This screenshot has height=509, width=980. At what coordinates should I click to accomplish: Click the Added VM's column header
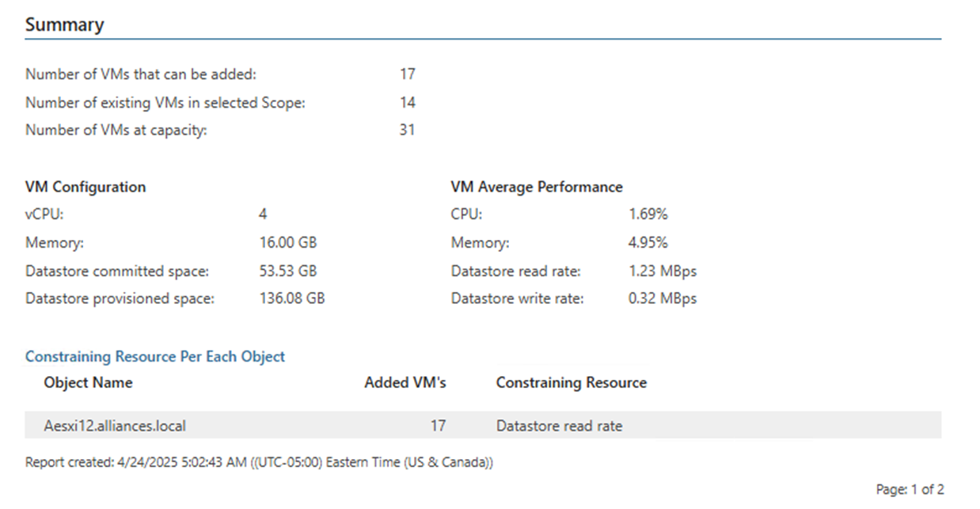pos(405,383)
